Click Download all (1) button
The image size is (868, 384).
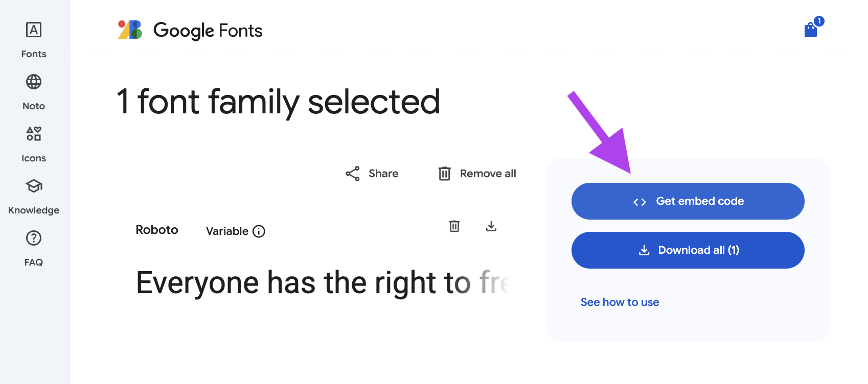pyautogui.click(x=688, y=250)
